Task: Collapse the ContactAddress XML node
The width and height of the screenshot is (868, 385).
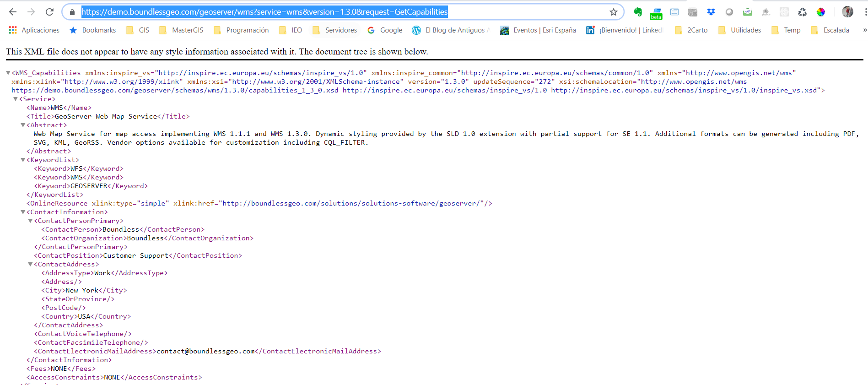Action: 30,264
